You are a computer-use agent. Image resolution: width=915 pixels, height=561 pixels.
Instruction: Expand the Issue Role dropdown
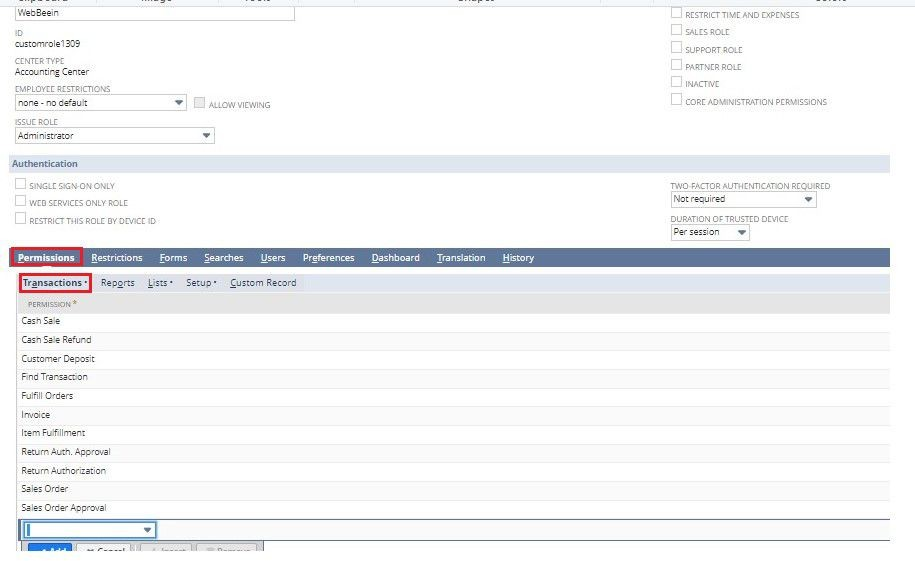206,136
